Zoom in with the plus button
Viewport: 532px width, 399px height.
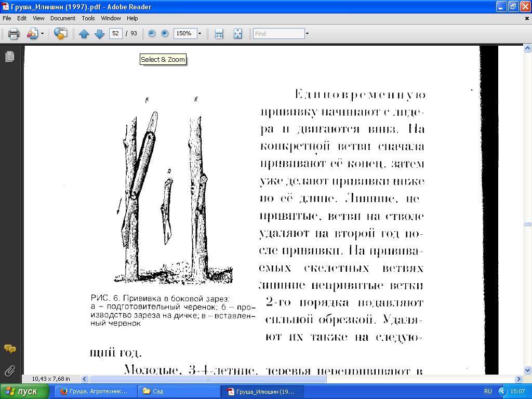click(x=165, y=34)
